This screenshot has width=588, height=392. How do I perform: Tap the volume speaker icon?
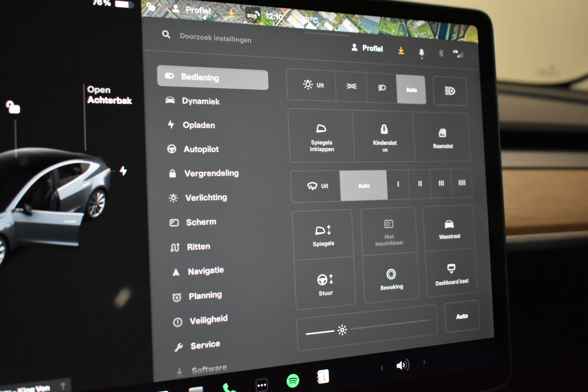402,365
